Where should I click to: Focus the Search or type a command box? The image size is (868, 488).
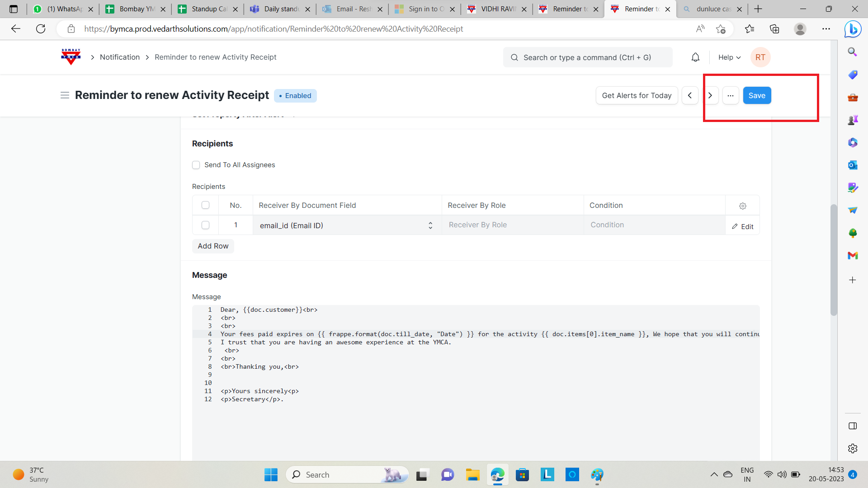click(587, 57)
